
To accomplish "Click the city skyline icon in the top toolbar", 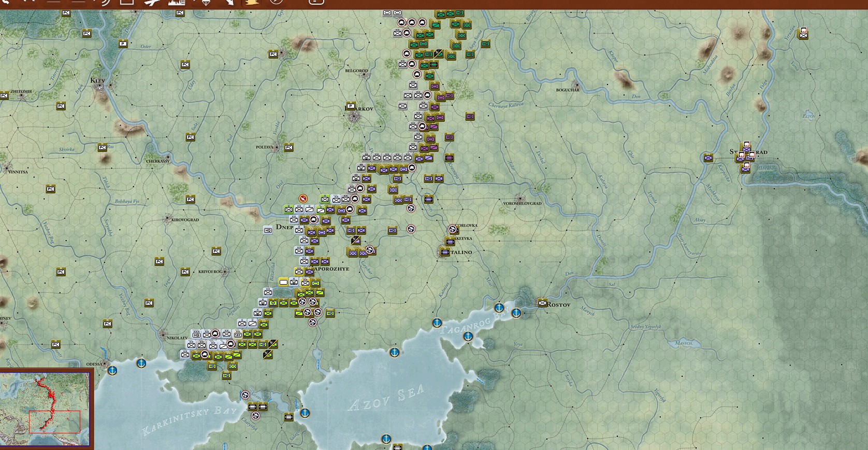I will tap(176, 2).
